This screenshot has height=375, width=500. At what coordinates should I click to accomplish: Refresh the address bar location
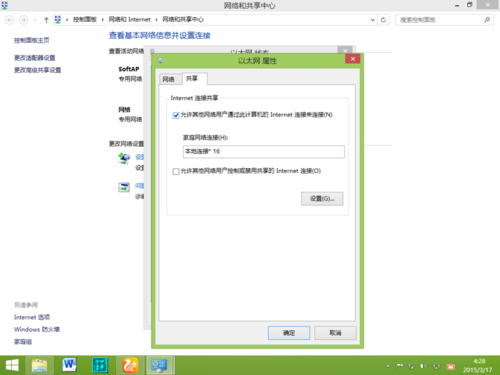(383, 20)
